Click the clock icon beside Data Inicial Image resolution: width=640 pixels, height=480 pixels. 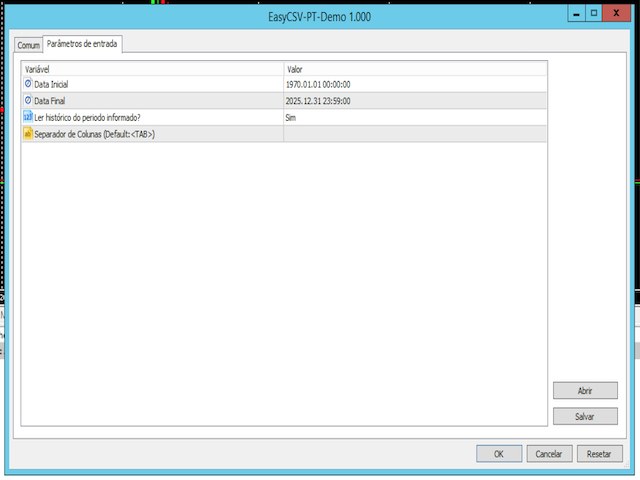click(28, 84)
